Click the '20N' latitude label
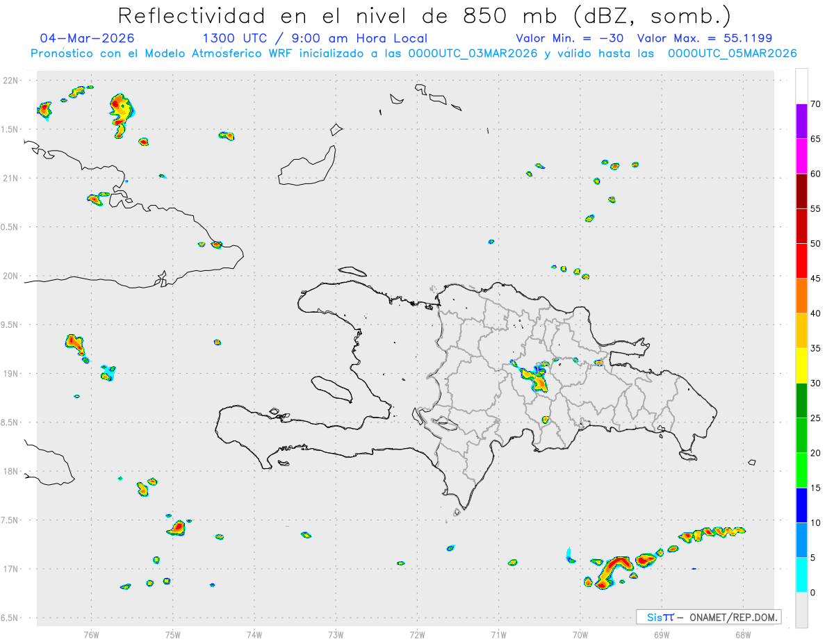This screenshot has width=834, height=644. [x=12, y=276]
